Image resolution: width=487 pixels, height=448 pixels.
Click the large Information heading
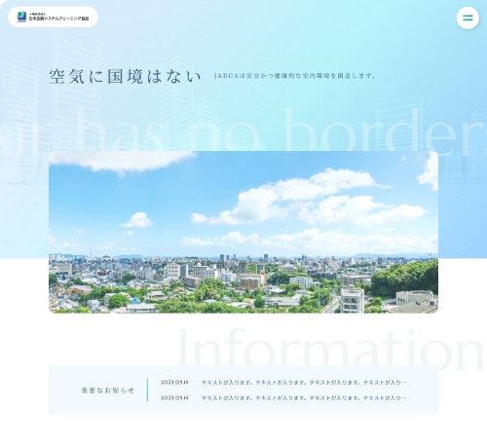click(331, 349)
